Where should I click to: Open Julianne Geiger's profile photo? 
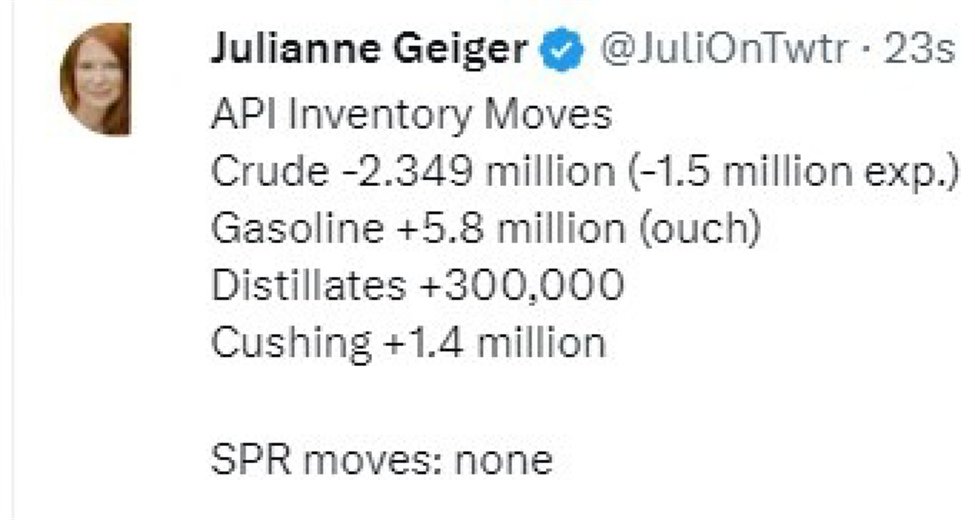(x=95, y=79)
